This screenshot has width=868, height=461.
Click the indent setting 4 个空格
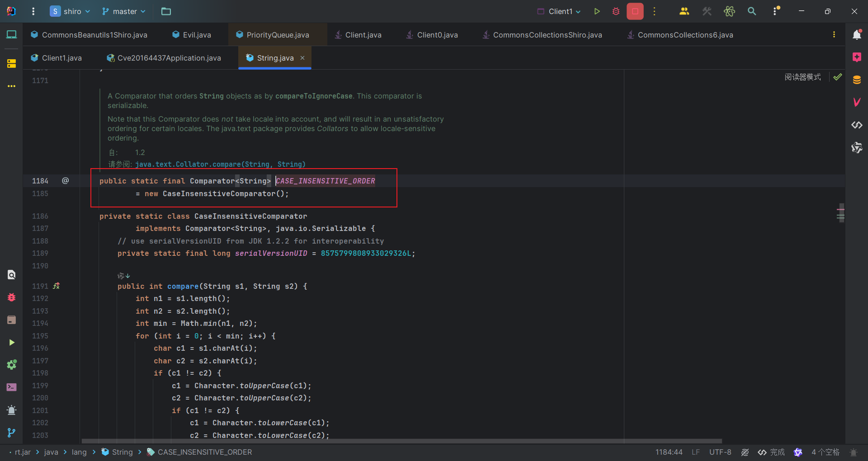[x=825, y=452]
